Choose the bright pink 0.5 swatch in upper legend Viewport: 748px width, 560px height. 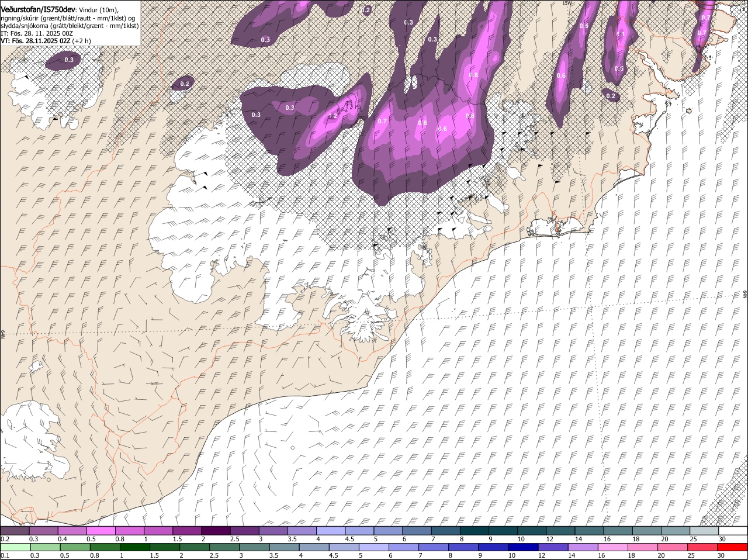(x=101, y=530)
